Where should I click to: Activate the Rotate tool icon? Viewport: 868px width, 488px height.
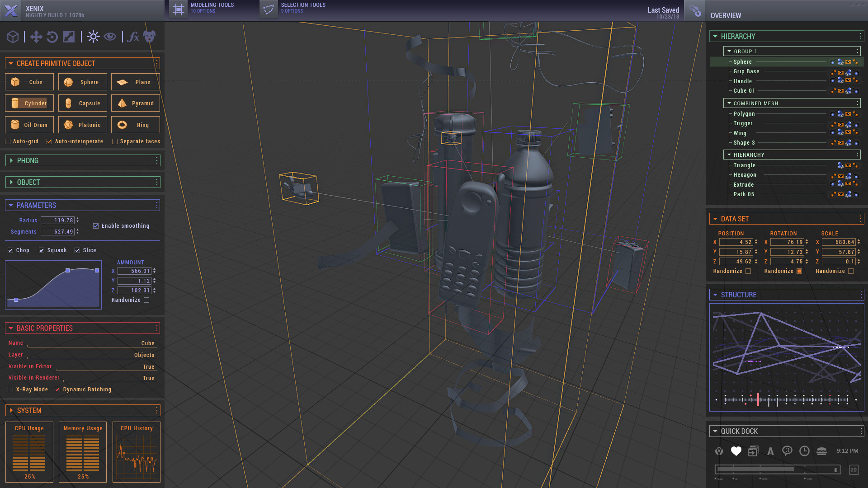(x=52, y=37)
